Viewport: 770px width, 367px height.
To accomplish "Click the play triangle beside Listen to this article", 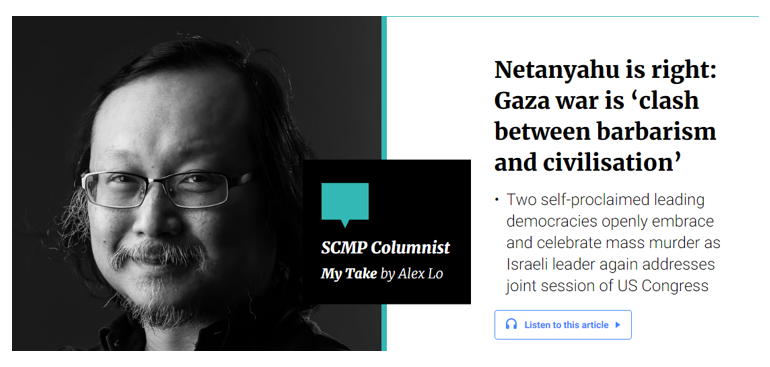I will tap(618, 325).
